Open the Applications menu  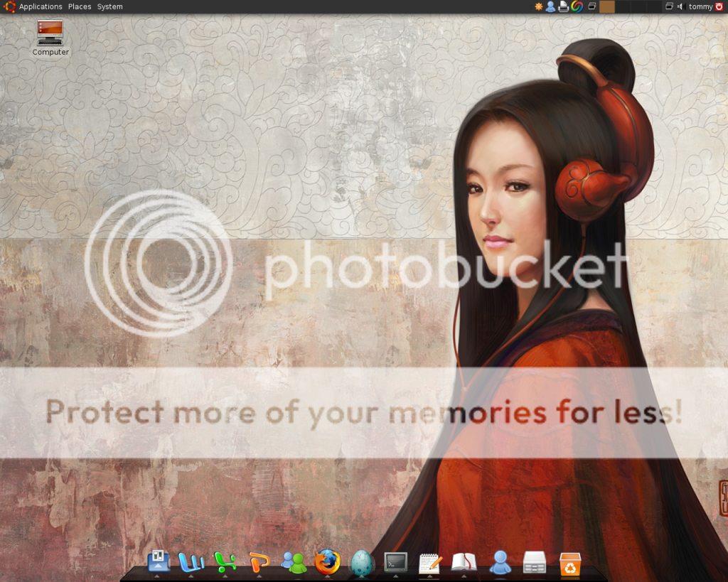tap(41, 6)
